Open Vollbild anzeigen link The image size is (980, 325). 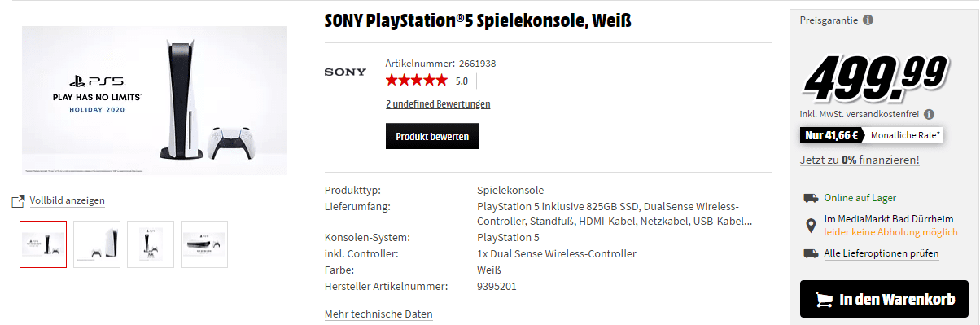67,200
